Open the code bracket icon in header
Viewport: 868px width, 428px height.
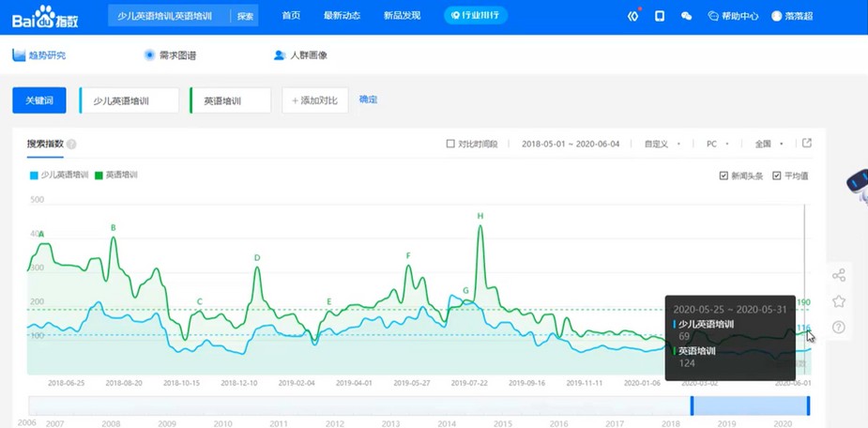click(633, 16)
